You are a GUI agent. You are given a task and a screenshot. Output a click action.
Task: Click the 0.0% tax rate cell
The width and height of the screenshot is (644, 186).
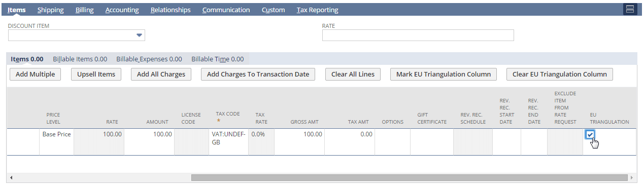(261, 141)
